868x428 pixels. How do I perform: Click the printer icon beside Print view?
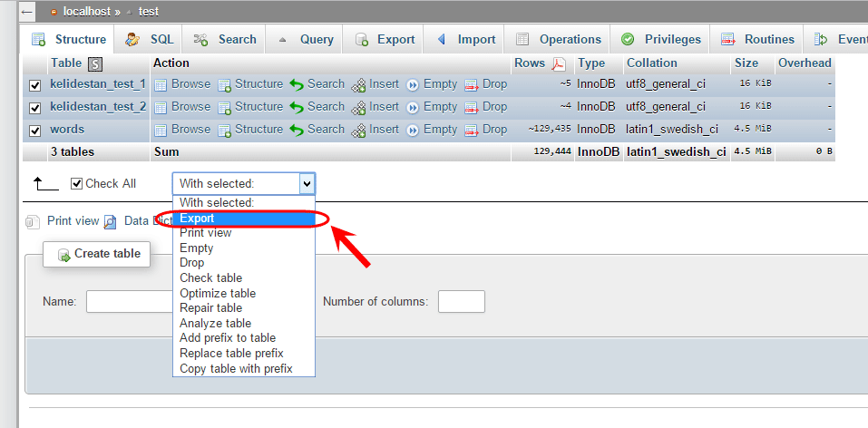pyautogui.click(x=34, y=222)
